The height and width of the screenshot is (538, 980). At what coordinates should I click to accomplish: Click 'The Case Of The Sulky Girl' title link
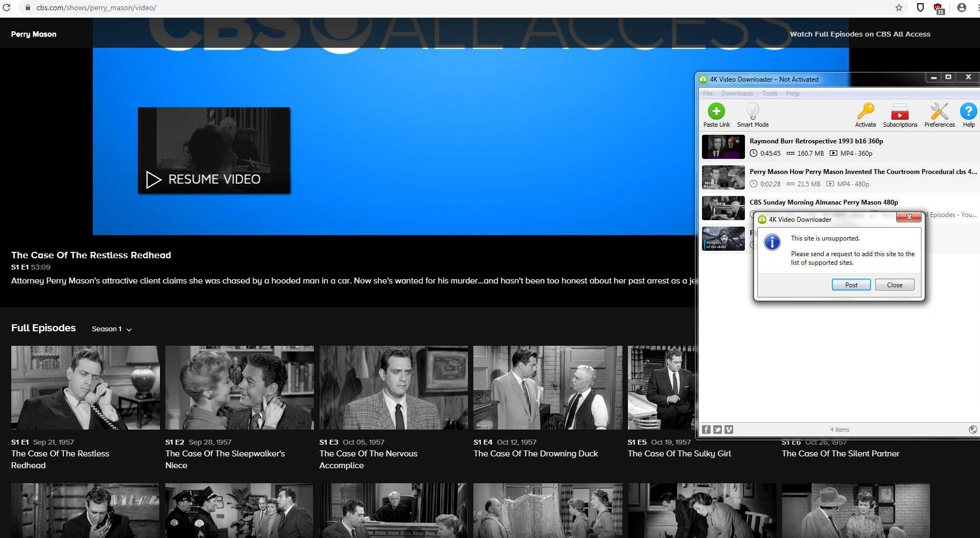point(679,454)
